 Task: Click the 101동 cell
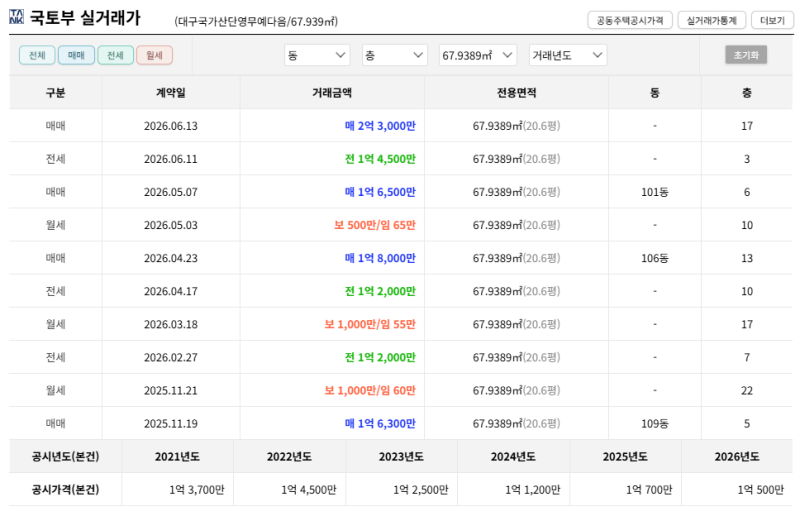pos(655,192)
